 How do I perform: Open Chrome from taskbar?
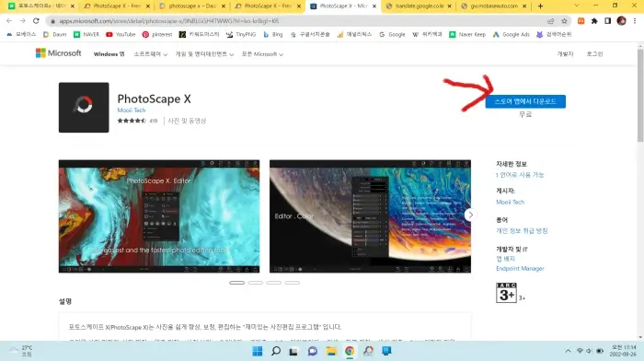350,351
